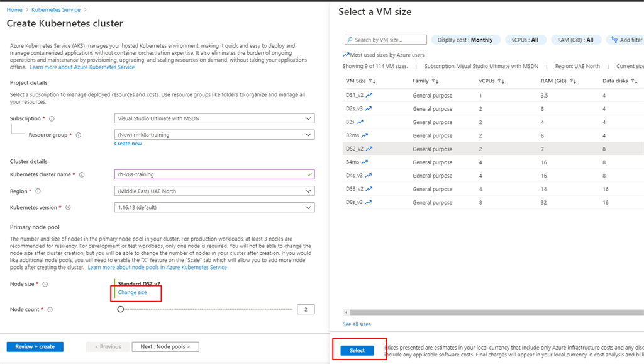Open the Display cost Monthly filter
Viewport: 644px width, 364px height.
coord(465,40)
